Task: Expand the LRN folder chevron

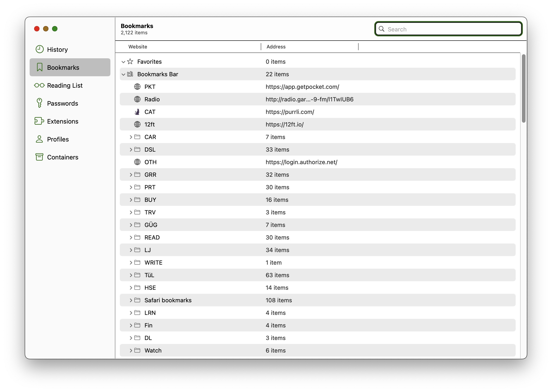Action: tap(131, 313)
